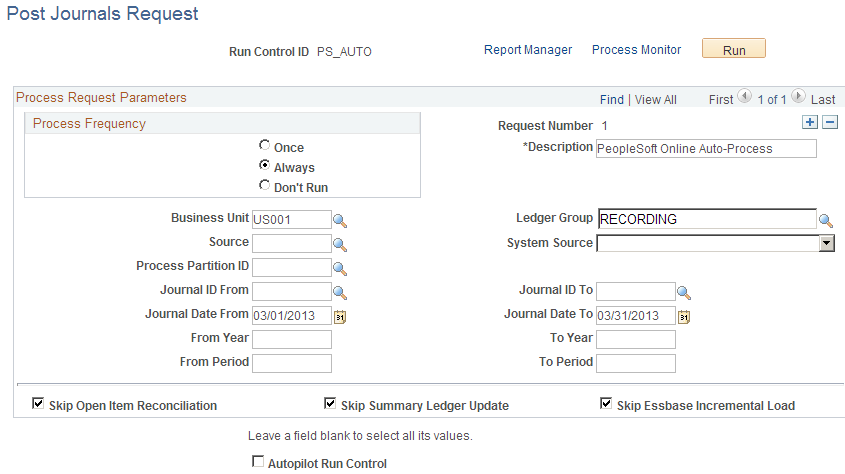Click the Journal ID From field

(292, 291)
